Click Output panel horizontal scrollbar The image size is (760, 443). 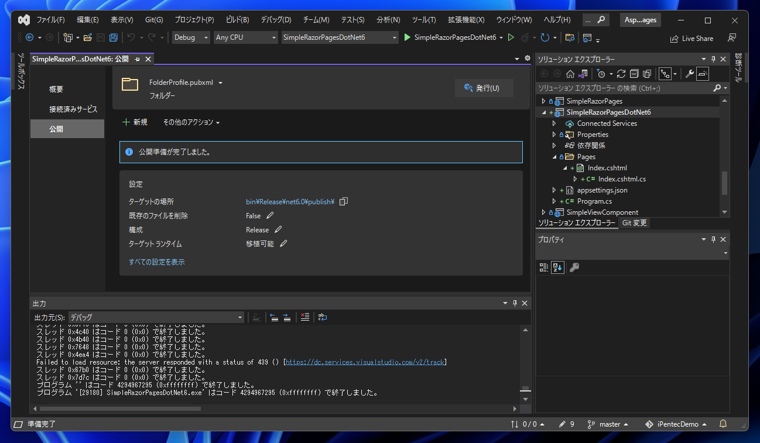[120, 409]
